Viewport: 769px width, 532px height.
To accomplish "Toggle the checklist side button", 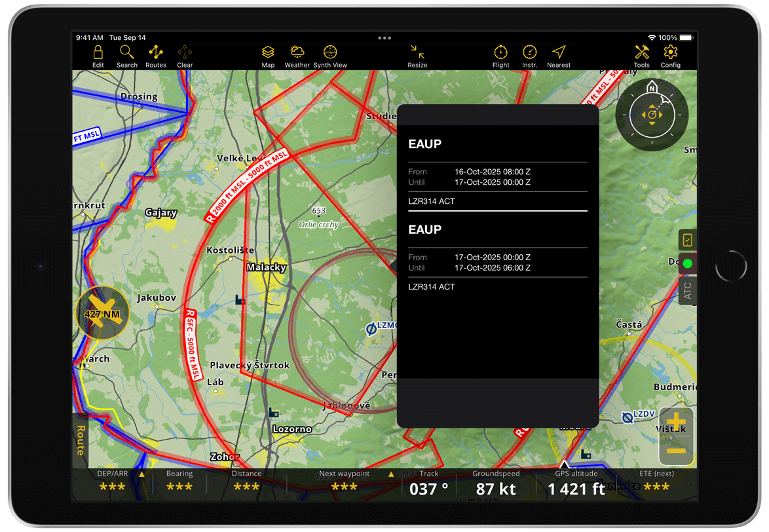I will [688, 240].
